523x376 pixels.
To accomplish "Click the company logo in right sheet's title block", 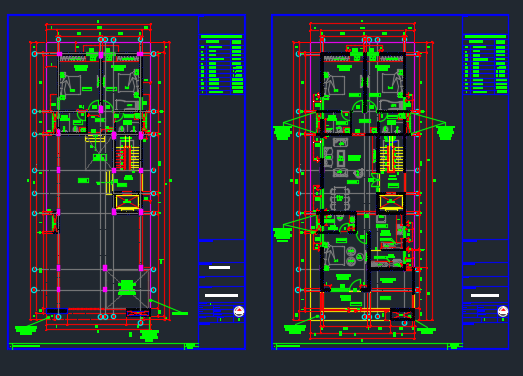I will [x=503, y=311].
